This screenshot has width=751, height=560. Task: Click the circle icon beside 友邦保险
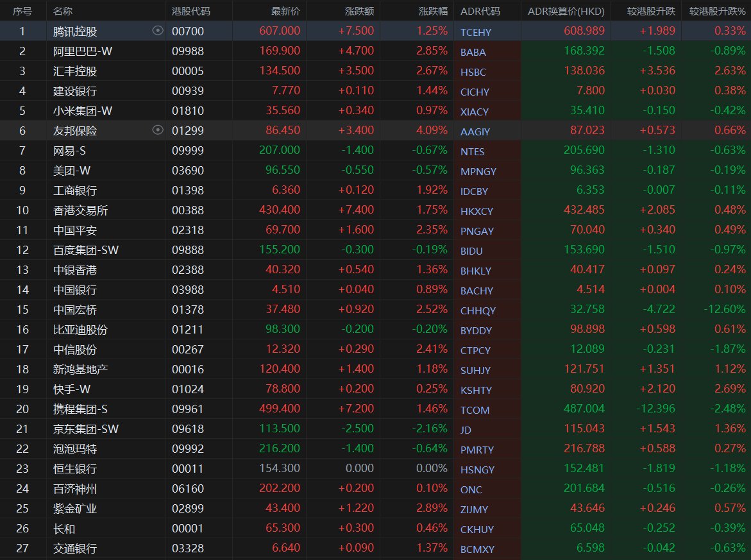click(157, 130)
